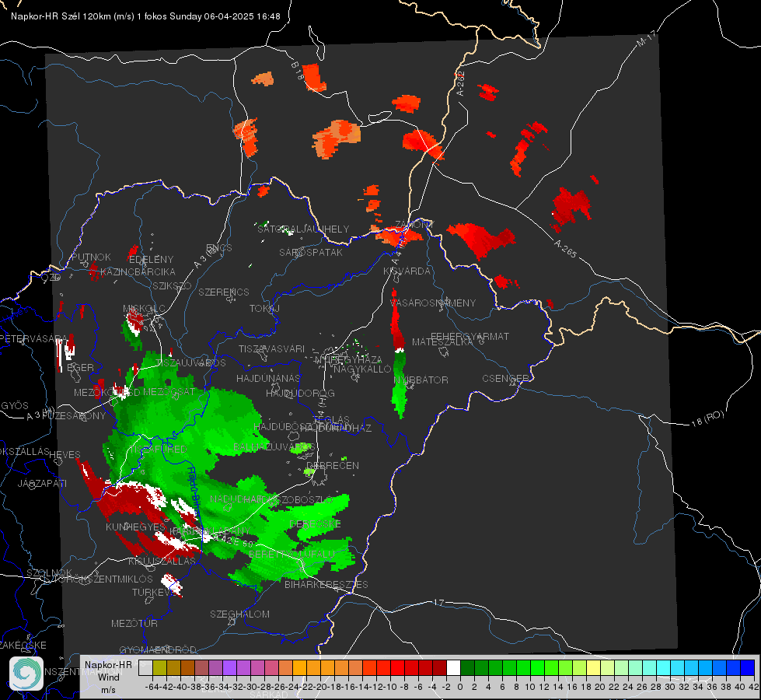
Task: Click the HEVES town label
Action: [65, 455]
